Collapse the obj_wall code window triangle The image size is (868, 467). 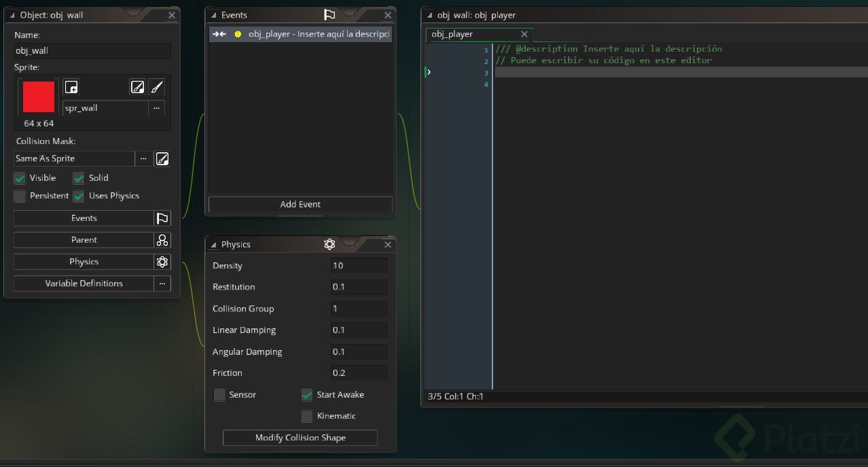[x=429, y=15]
